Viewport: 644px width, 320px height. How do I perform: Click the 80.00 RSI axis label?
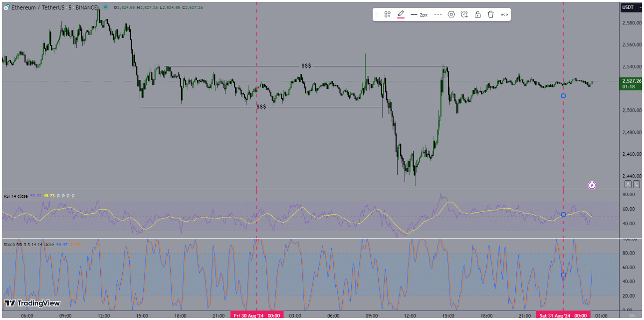pyautogui.click(x=628, y=194)
